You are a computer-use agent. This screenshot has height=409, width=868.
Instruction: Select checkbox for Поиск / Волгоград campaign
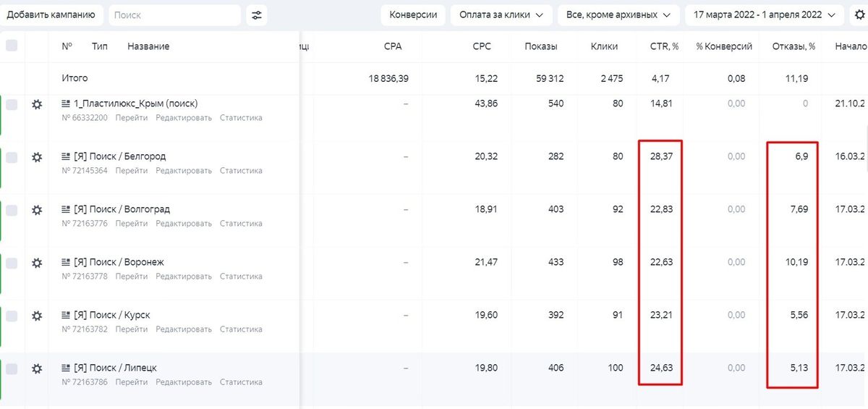click(x=12, y=210)
